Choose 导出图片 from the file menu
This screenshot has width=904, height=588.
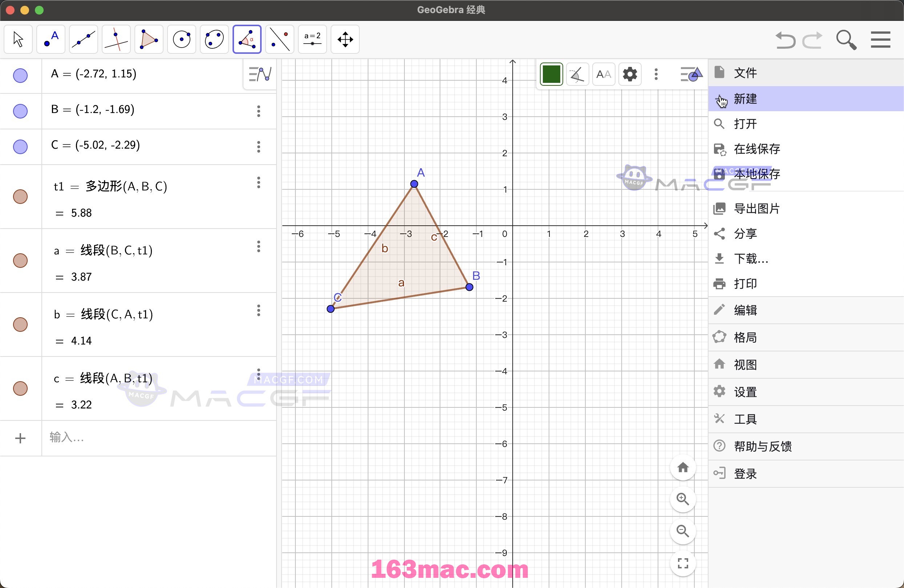tap(806, 209)
